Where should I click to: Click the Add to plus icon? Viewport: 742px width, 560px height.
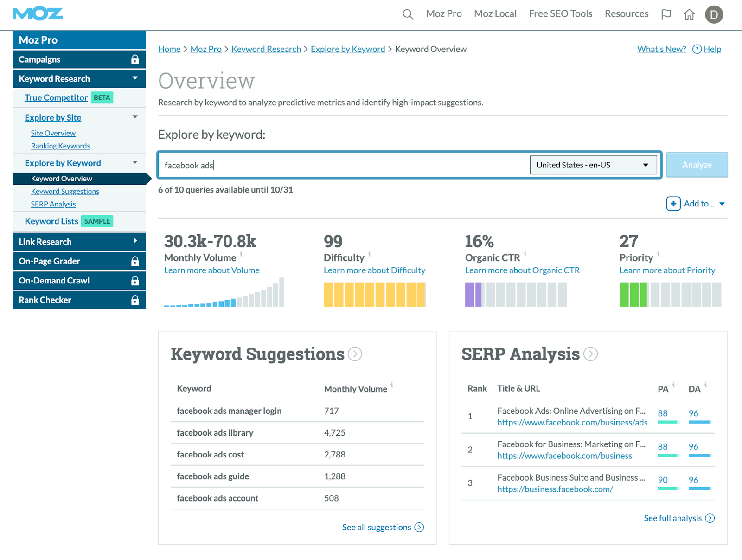673,204
